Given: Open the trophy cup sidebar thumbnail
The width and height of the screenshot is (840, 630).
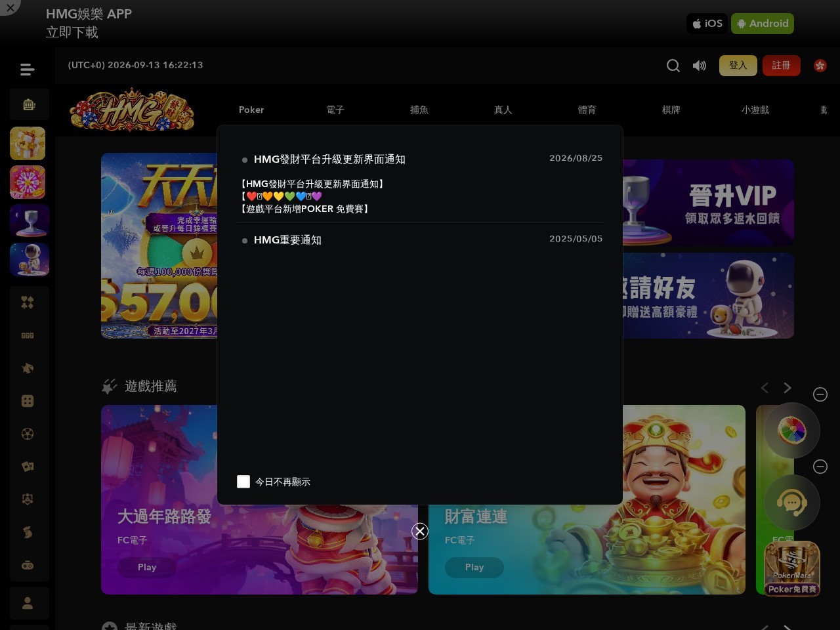Looking at the screenshot, I should point(29,220).
